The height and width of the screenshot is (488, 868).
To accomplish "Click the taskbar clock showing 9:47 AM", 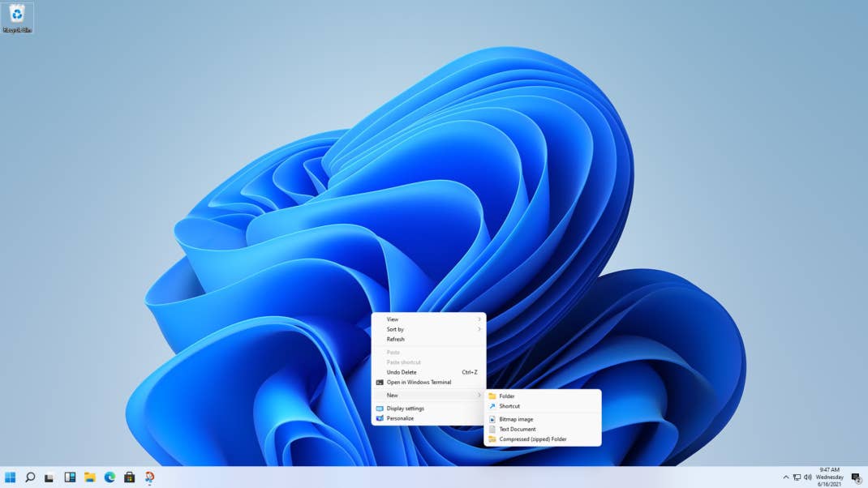I will [829, 477].
